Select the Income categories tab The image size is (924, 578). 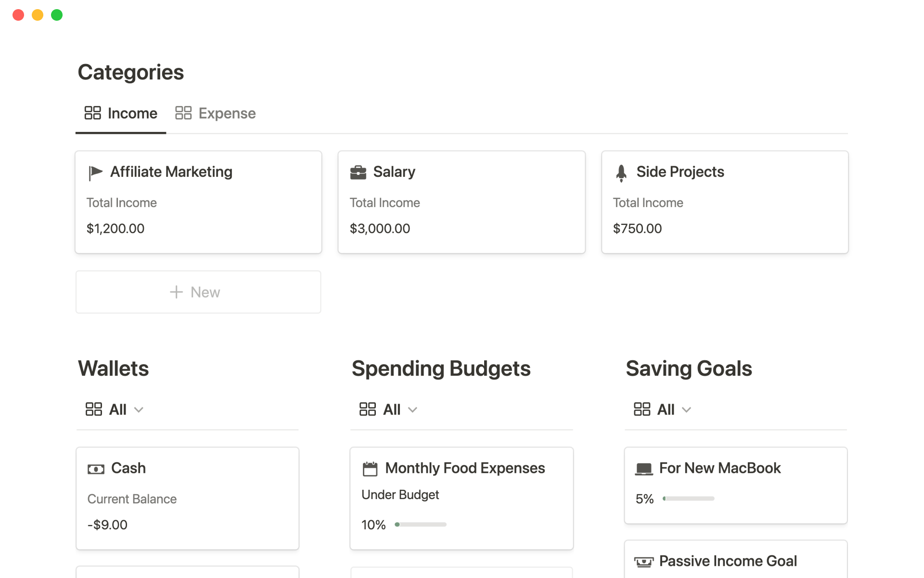121,114
